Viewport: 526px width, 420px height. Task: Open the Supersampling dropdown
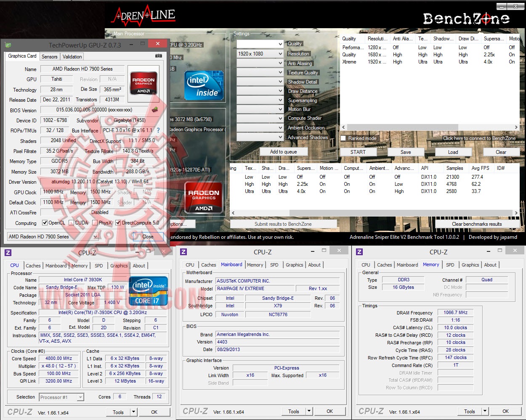tap(260, 100)
